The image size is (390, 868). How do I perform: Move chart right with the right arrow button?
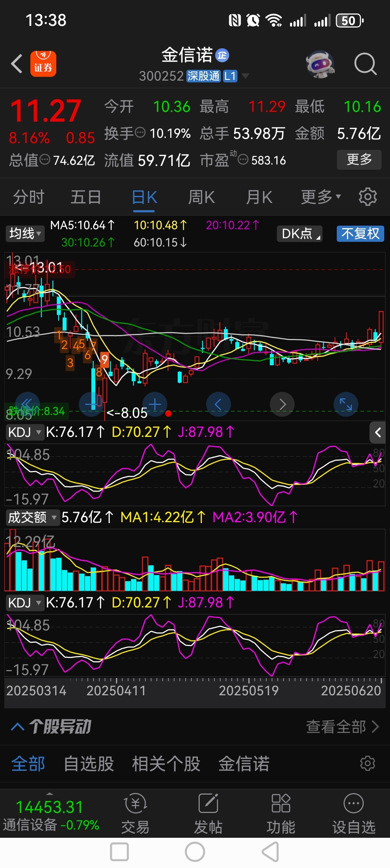click(x=282, y=404)
